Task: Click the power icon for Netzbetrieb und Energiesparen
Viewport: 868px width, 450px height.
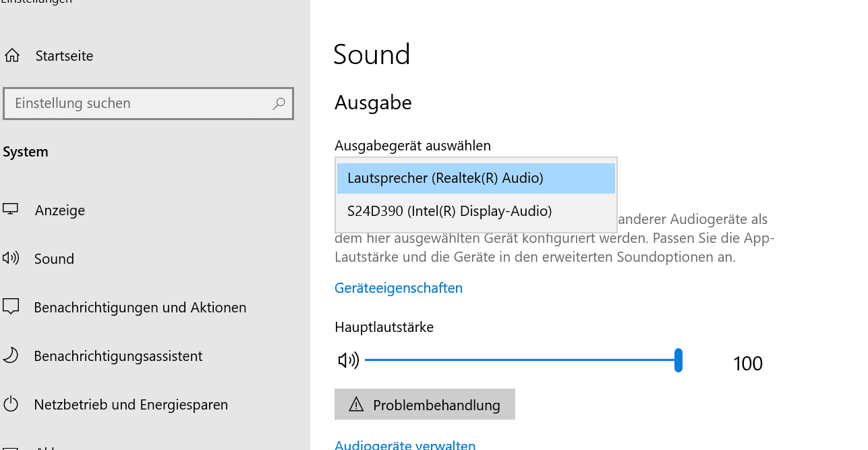Action: tap(10, 404)
